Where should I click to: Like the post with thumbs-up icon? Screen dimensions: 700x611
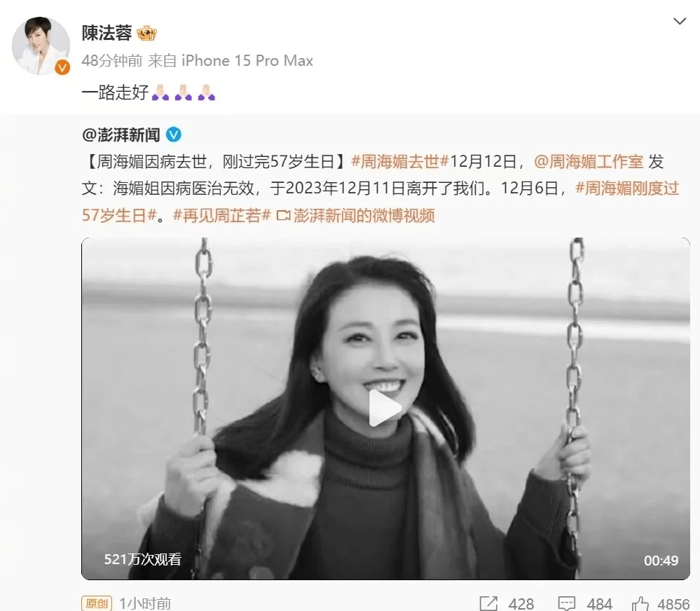tap(640, 603)
